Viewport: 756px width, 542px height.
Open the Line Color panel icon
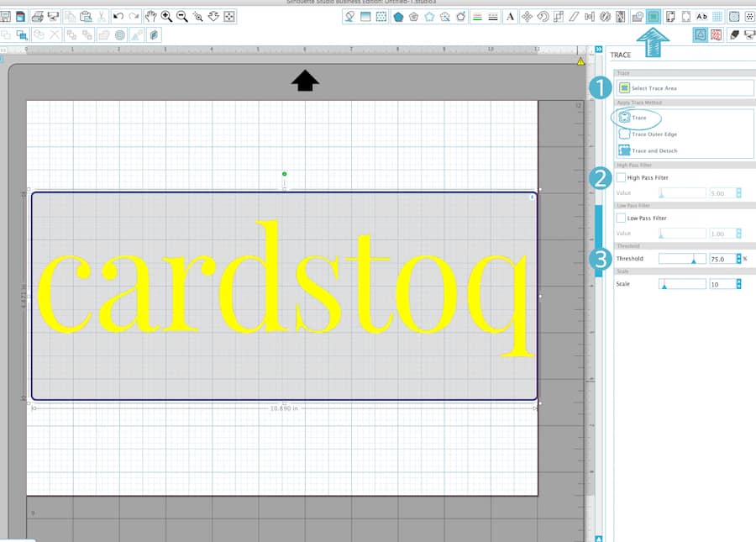[477, 17]
